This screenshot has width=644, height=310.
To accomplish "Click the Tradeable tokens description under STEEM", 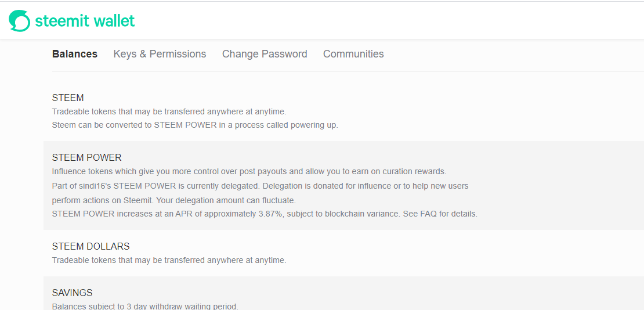I will pos(169,111).
